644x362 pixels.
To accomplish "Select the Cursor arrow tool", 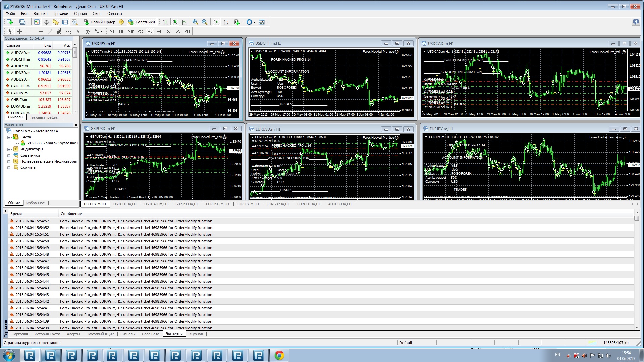I will click(10, 31).
